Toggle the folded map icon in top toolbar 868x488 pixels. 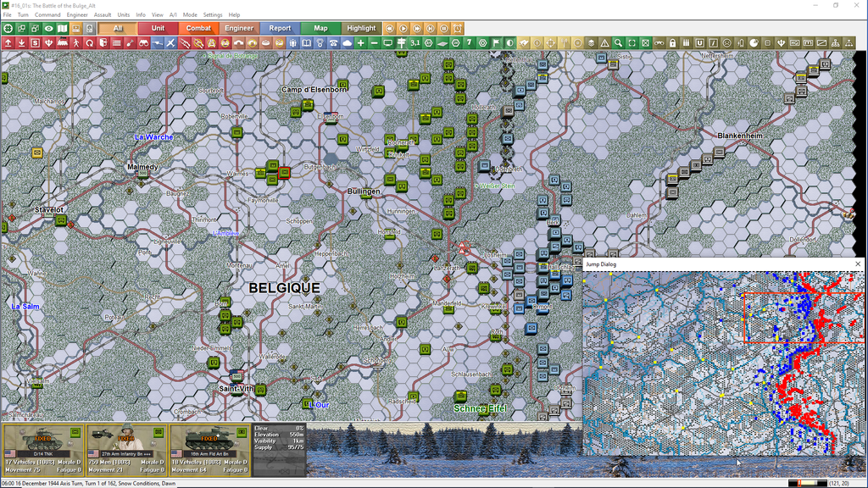(62, 28)
